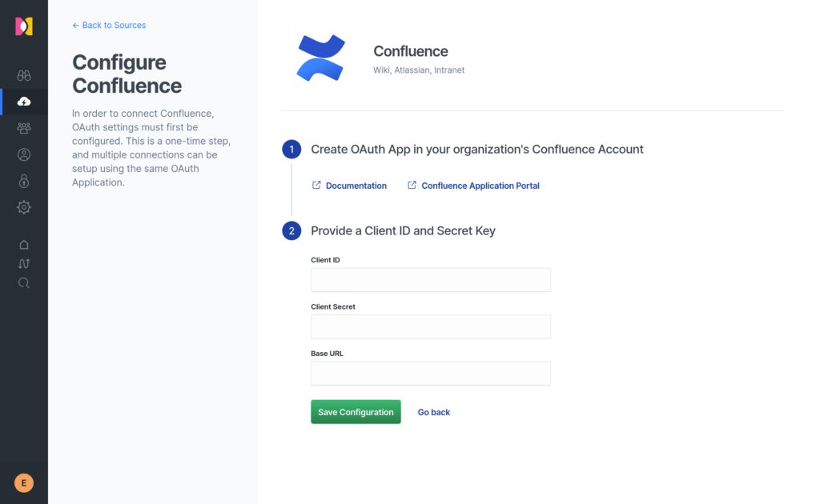
Task: Open the groups people icon
Action: 24,128
